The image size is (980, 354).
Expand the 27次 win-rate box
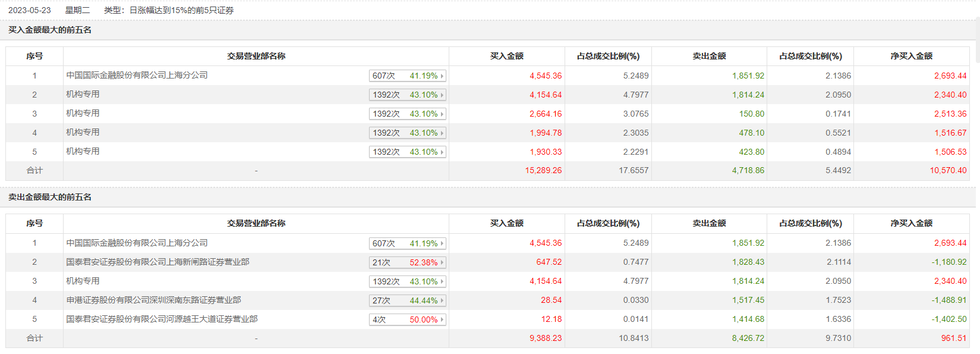pyautogui.click(x=407, y=300)
